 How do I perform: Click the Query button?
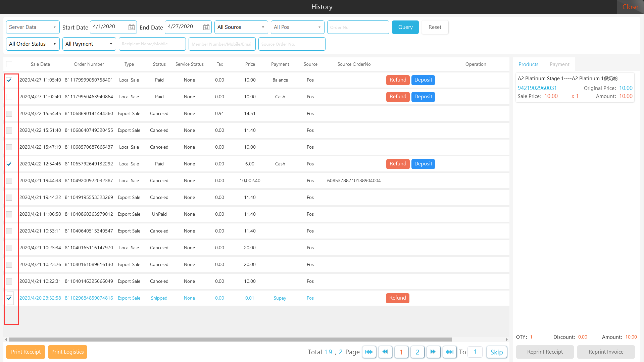pos(405,27)
